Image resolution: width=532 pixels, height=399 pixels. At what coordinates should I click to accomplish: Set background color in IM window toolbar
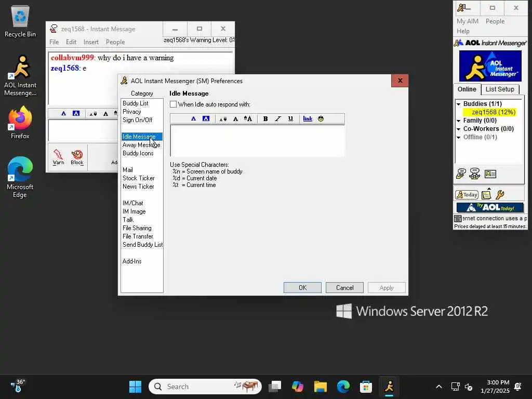click(76, 113)
